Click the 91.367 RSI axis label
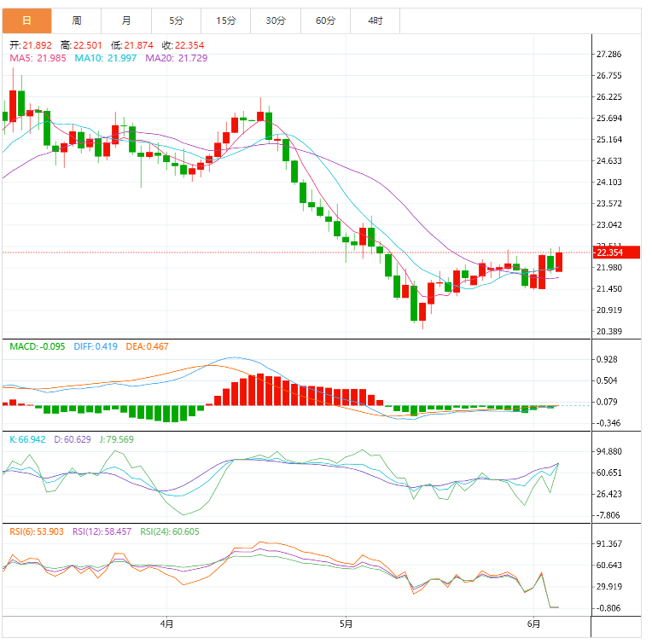This screenshot has height=644, width=652. (x=608, y=544)
